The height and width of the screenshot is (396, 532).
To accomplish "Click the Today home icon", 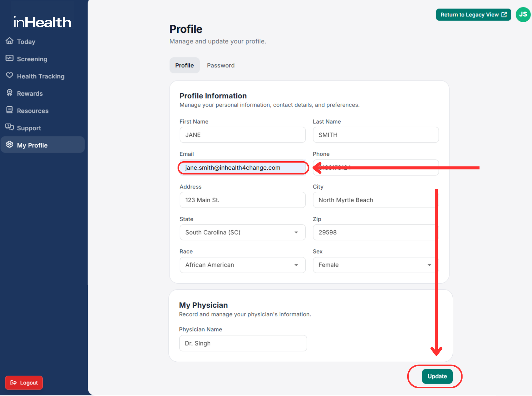I will coord(10,41).
